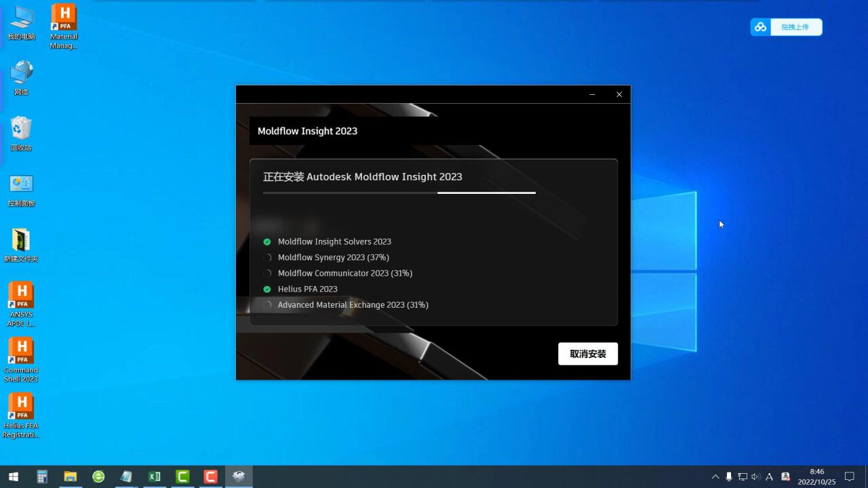
Task: Click the Moldflow Insight Solvers completed checkmark
Action: pyautogui.click(x=267, y=242)
